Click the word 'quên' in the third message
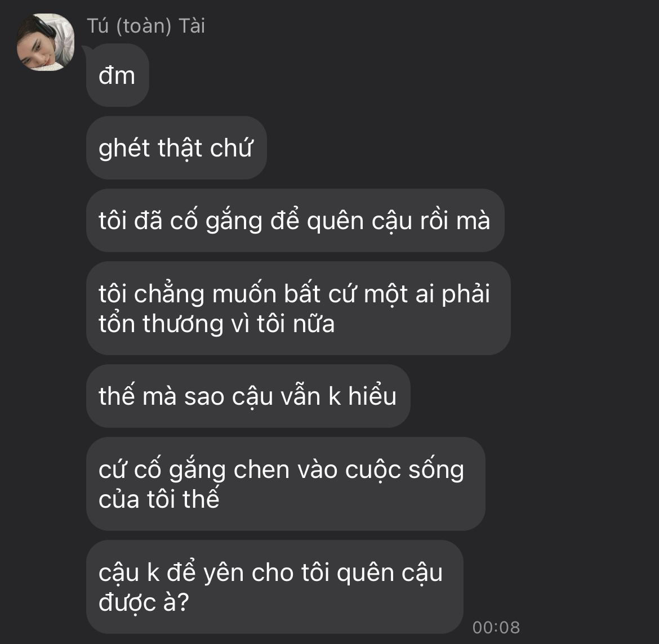 335,222
